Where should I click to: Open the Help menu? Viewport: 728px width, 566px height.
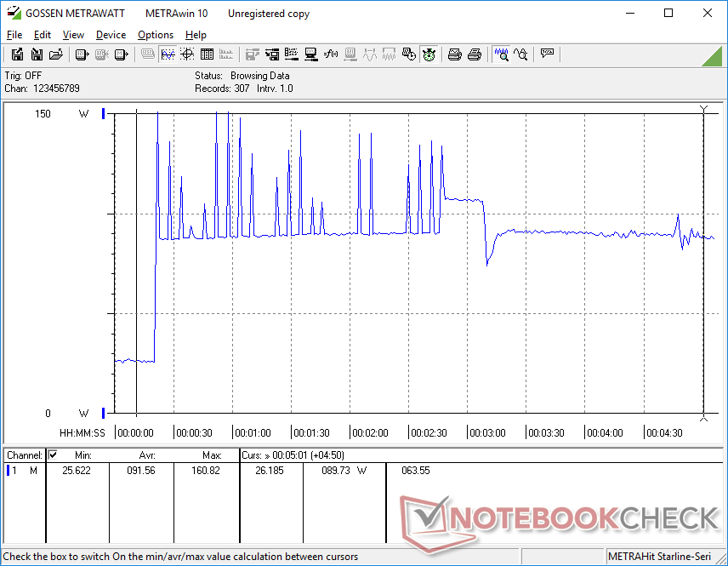pyautogui.click(x=196, y=35)
